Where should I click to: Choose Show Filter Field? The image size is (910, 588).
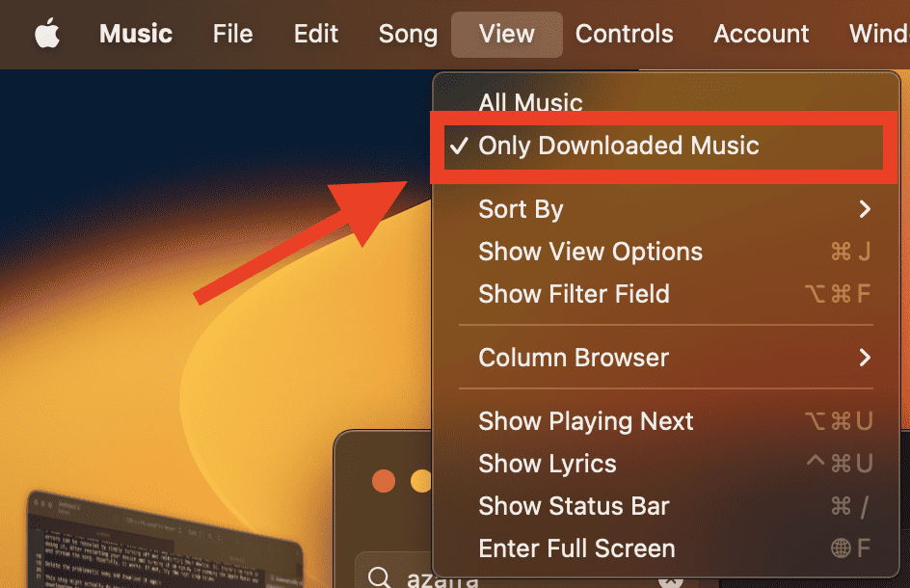[574, 294]
